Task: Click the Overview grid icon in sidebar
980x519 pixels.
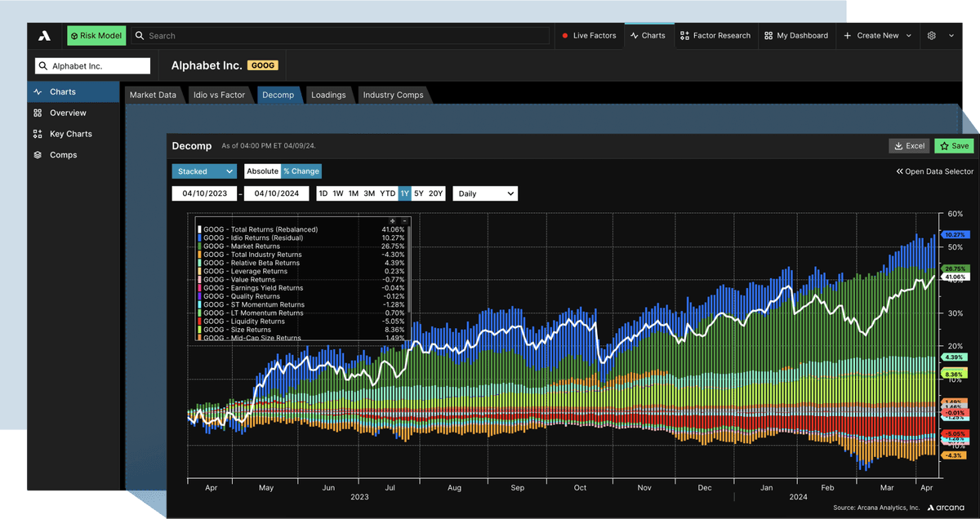Action: point(38,113)
